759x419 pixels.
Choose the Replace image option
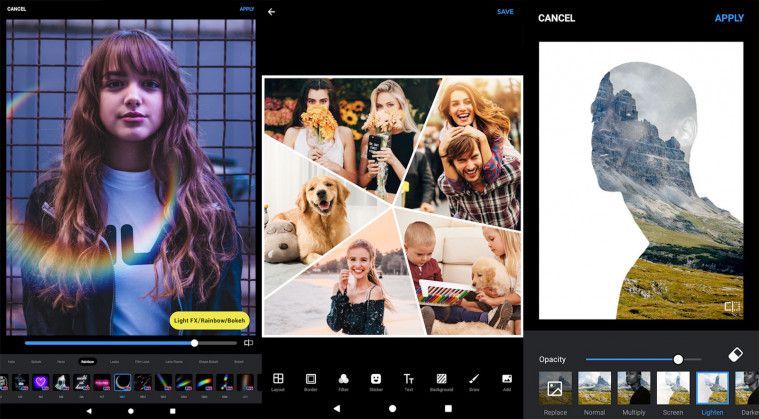click(555, 394)
